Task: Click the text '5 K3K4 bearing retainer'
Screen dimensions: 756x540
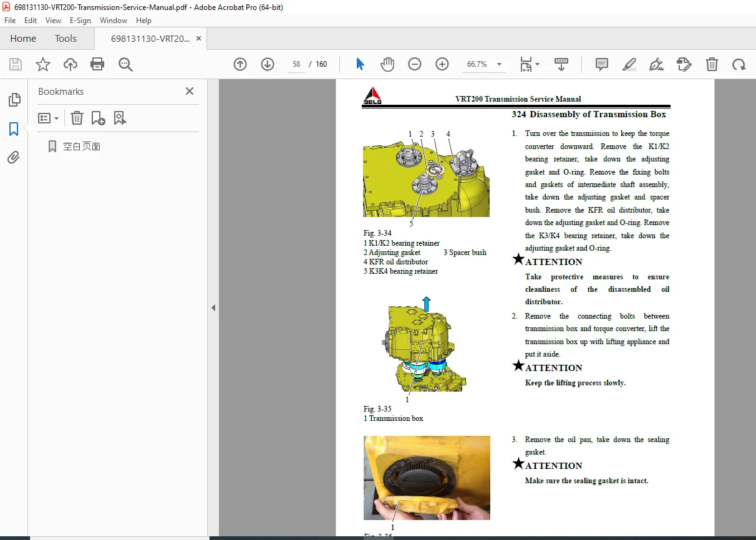Action: (x=401, y=271)
